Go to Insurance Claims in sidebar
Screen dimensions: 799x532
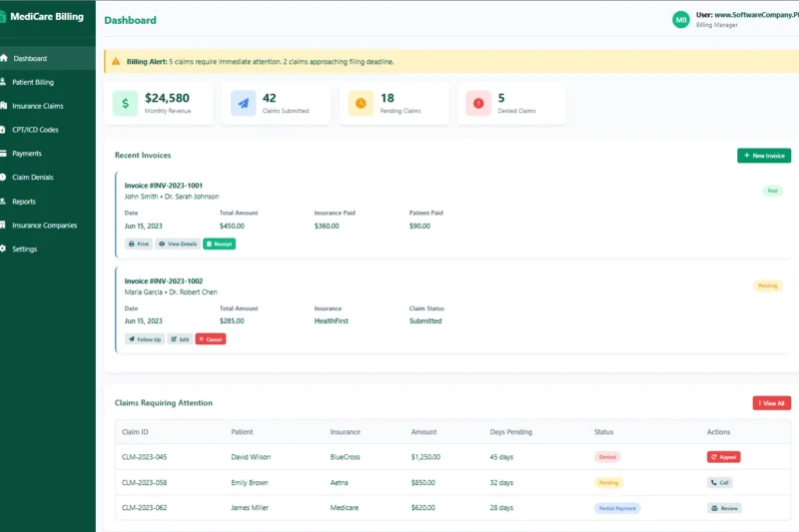pos(47,106)
